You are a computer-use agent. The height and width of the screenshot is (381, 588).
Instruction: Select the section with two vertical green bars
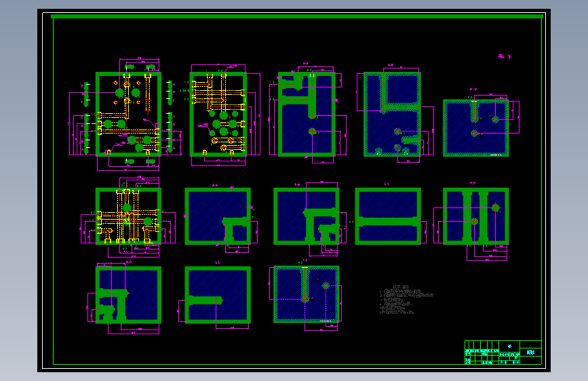tap(476, 216)
